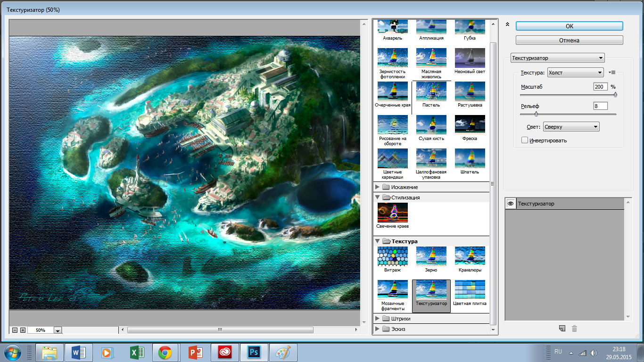Open Windows Explorer from taskbar

coord(50,353)
